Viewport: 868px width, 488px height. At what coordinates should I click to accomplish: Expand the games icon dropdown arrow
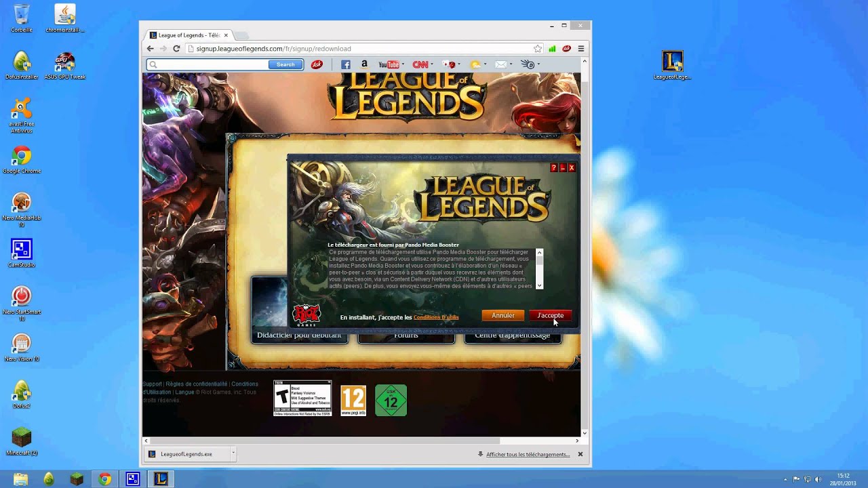458,65
